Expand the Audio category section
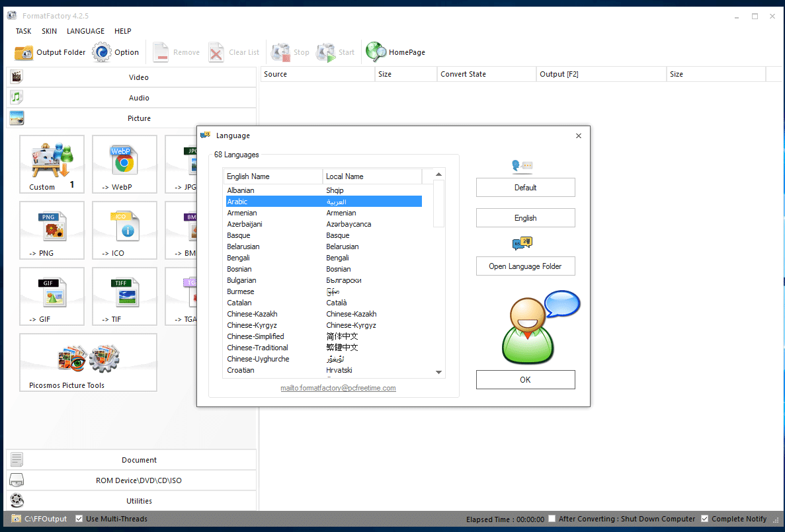The height and width of the screenshot is (532, 785). coord(138,98)
